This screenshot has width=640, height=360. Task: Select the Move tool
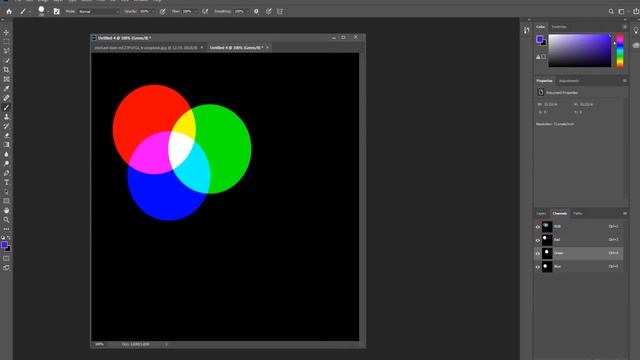point(6,32)
